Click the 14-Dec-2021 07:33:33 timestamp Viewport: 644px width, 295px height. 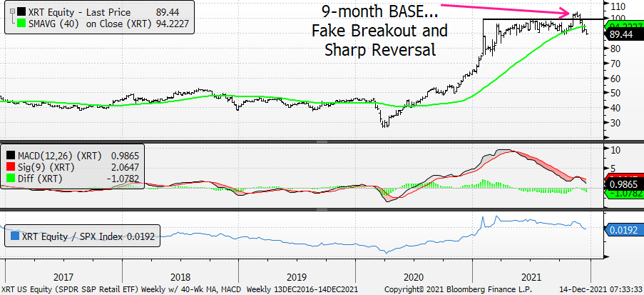600,289
